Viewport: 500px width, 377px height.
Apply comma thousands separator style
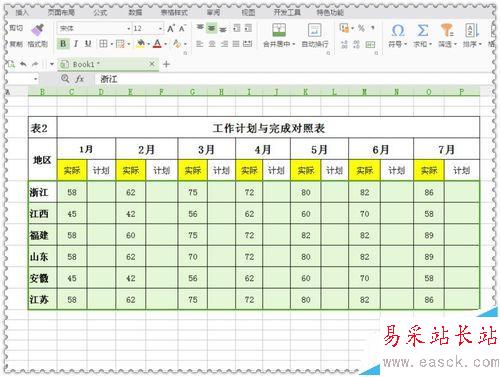click(373, 28)
